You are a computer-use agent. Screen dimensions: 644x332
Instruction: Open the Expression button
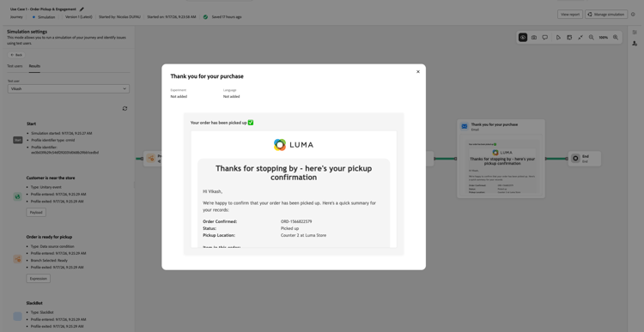38,278
